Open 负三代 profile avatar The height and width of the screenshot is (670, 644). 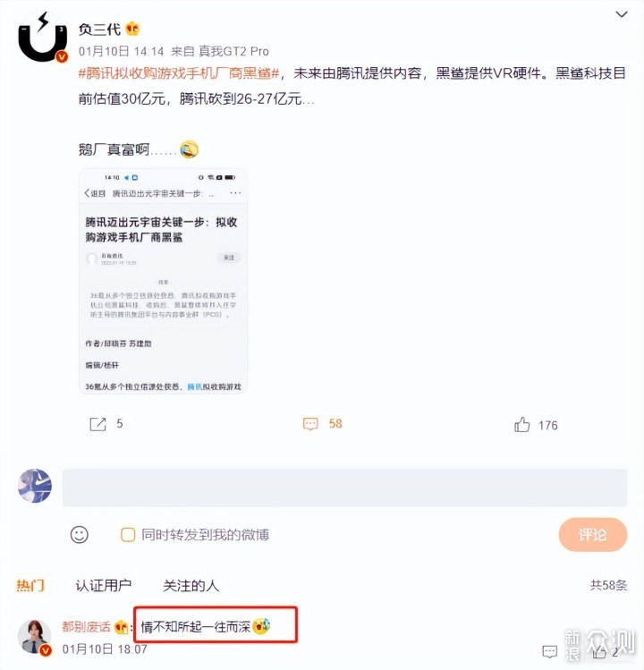(42, 38)
